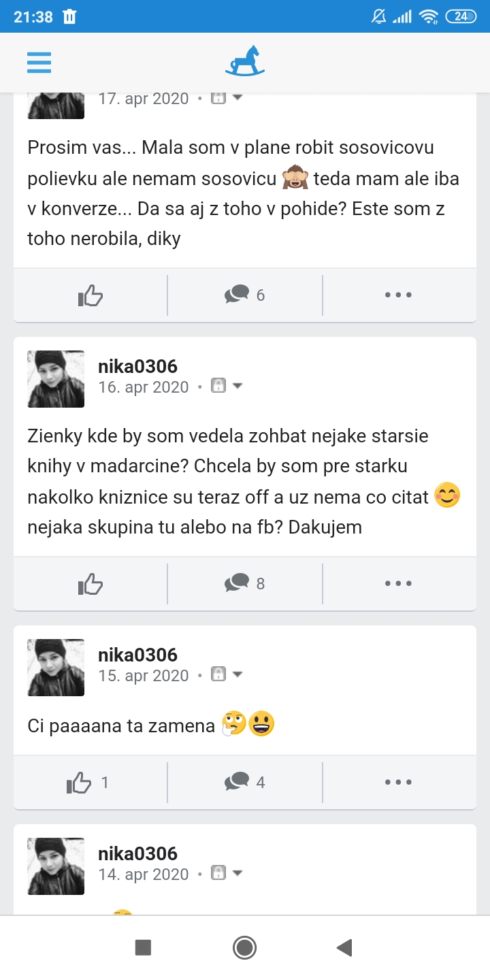The height and width of the screenshot is (980, 490).
Task: Open nika0306 profile from the 15. apr post
Action: point(137,655)
